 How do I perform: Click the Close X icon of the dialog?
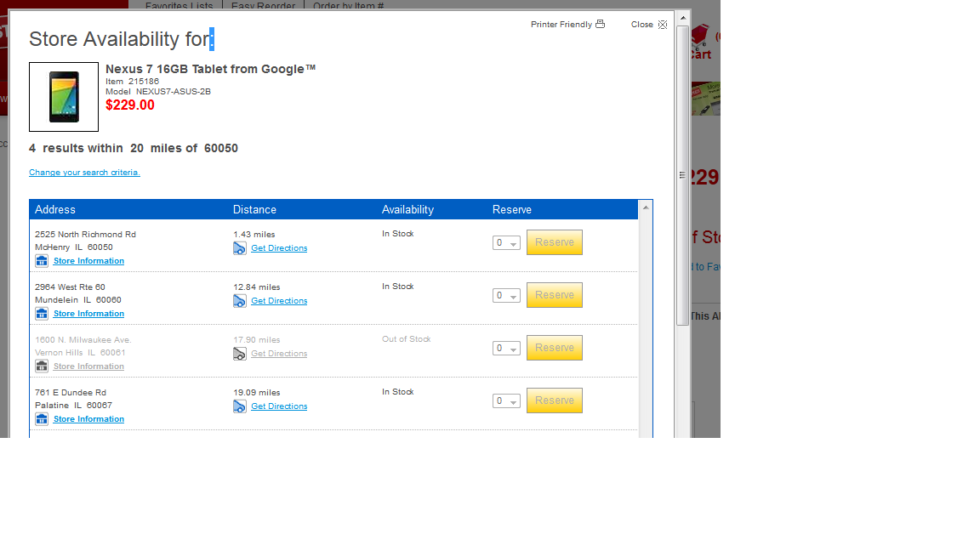[x=663, y=25]
